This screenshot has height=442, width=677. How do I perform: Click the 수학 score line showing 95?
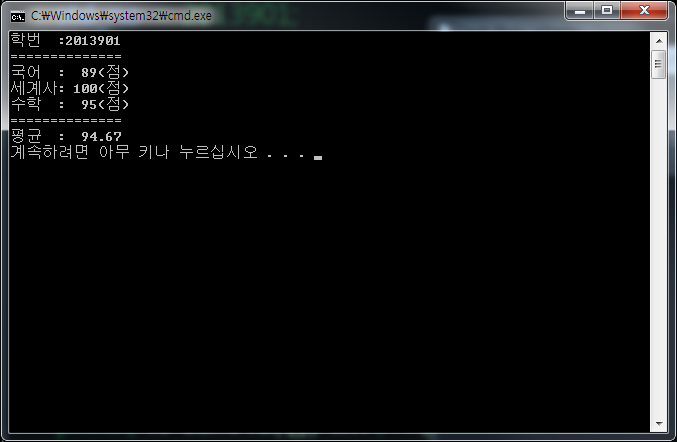click(x=70, y=104)
